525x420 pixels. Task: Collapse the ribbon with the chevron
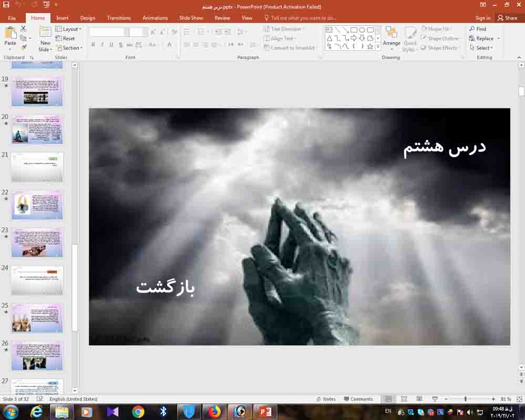[x=519, y=57]
